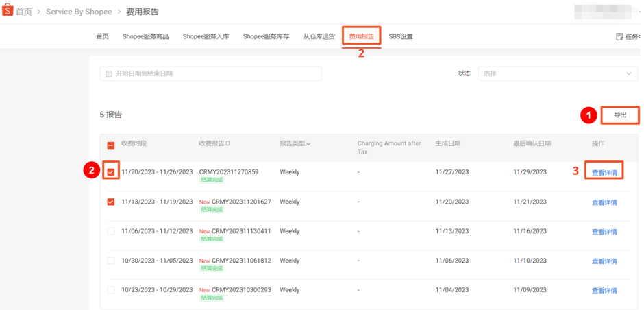This screenshot has height=310, width=644.
Task: Click last confirmed date 11/29/2023
Action: pos(530,172)
